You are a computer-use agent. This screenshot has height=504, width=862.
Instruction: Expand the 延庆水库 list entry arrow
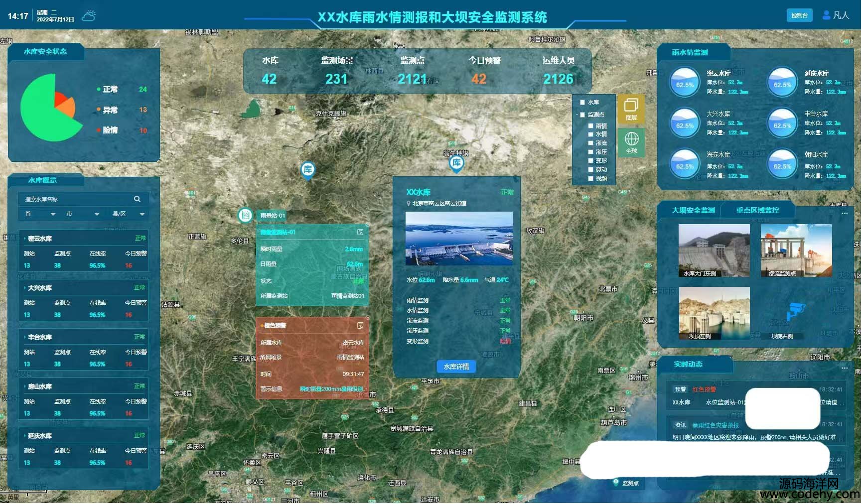coord(25,436)
